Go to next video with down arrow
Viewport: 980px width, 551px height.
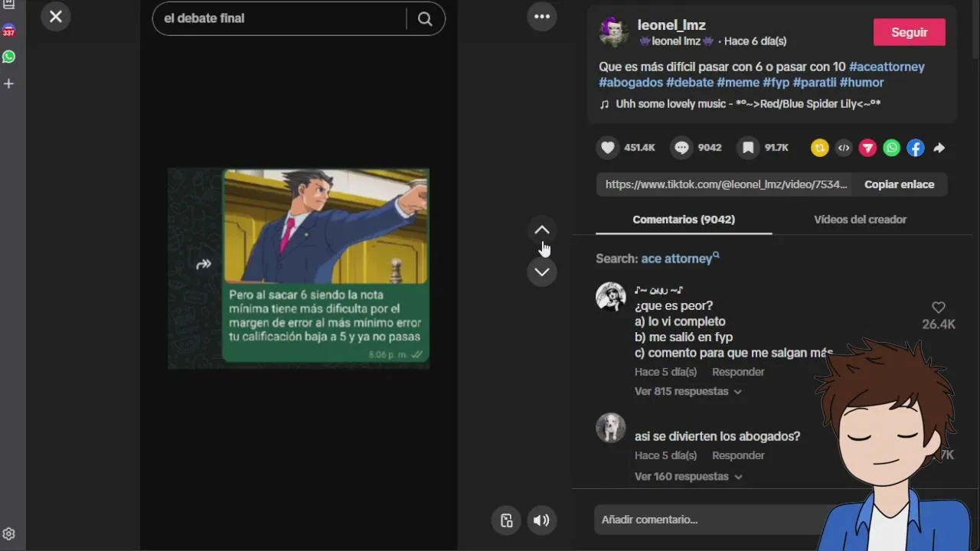click(542, 272)
